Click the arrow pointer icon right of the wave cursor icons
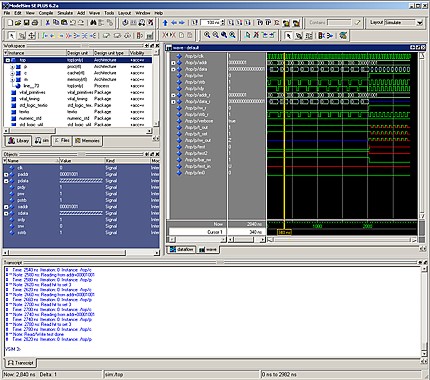This screenshot has height=380, width=430. (x=289, y=35)
